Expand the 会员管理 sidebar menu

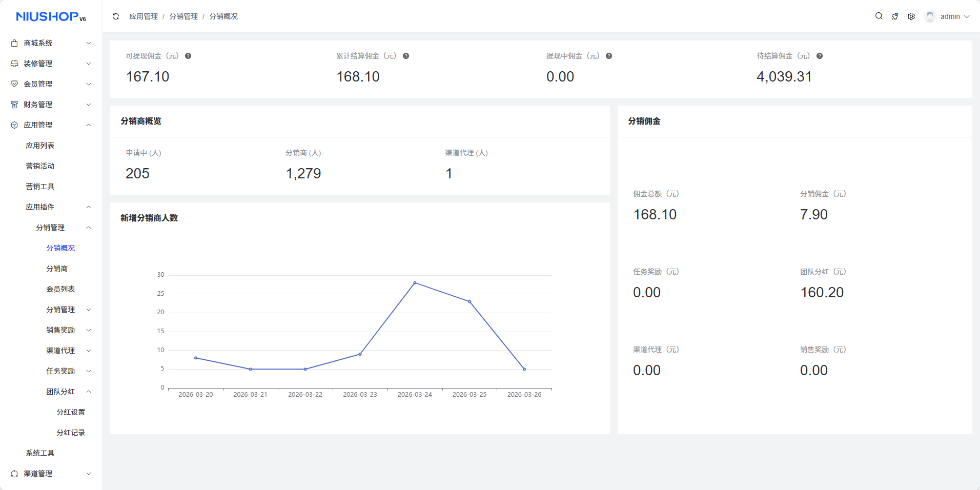51,84
